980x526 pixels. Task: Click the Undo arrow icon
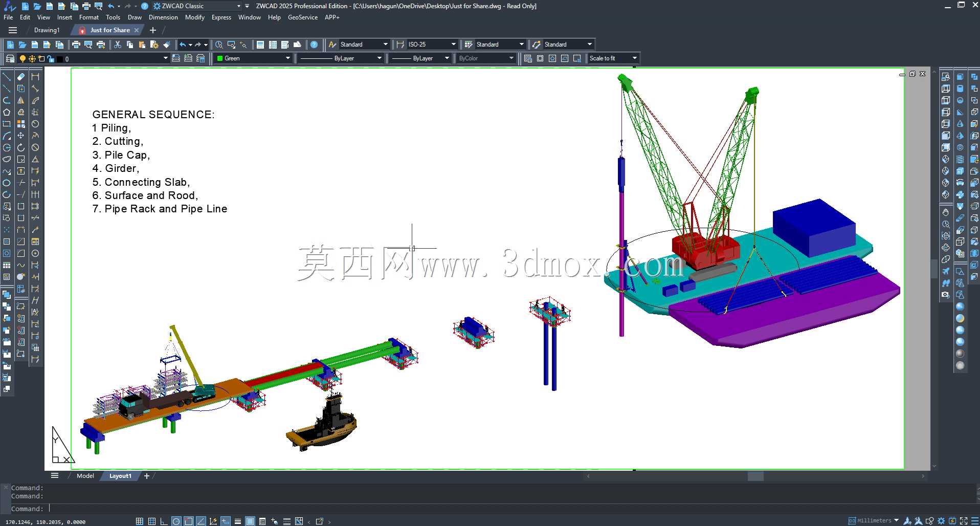pos(183,45)
